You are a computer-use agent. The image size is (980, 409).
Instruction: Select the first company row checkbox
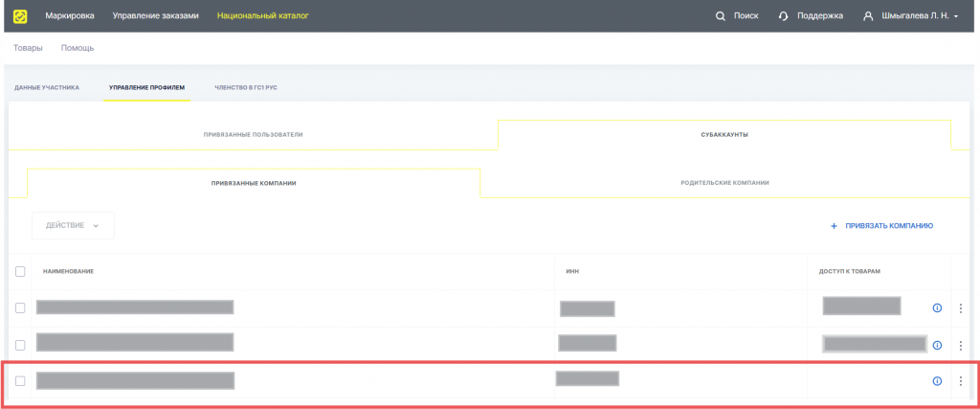coord(20,307)
